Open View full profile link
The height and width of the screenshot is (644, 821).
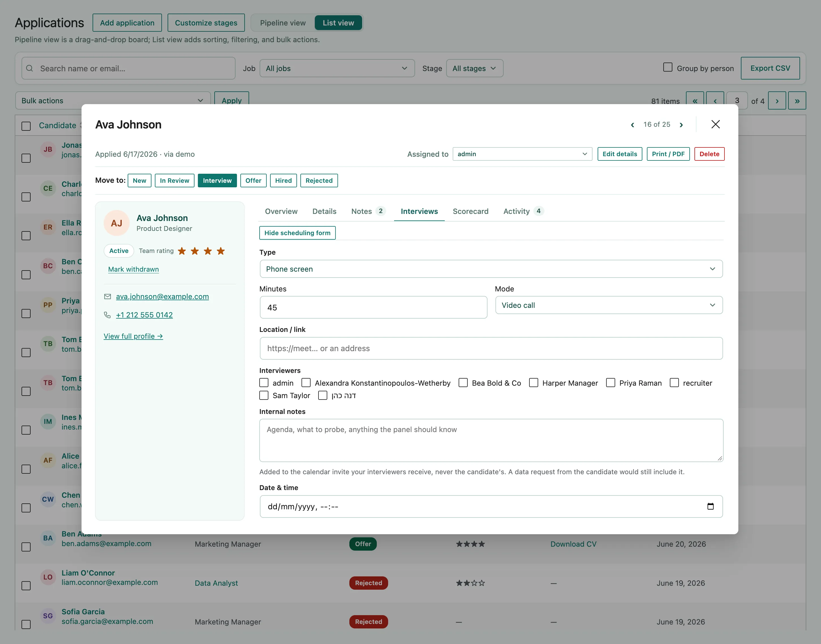click(133, 336)
